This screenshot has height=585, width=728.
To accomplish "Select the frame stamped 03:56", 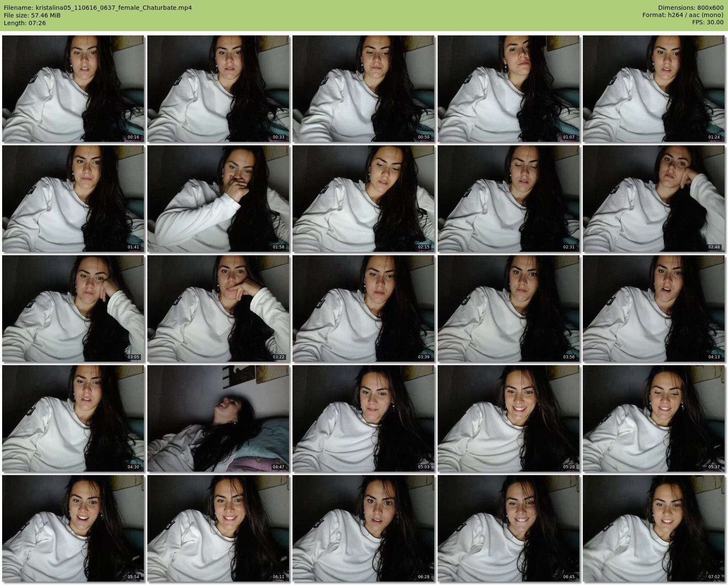I will coord(509,308).
